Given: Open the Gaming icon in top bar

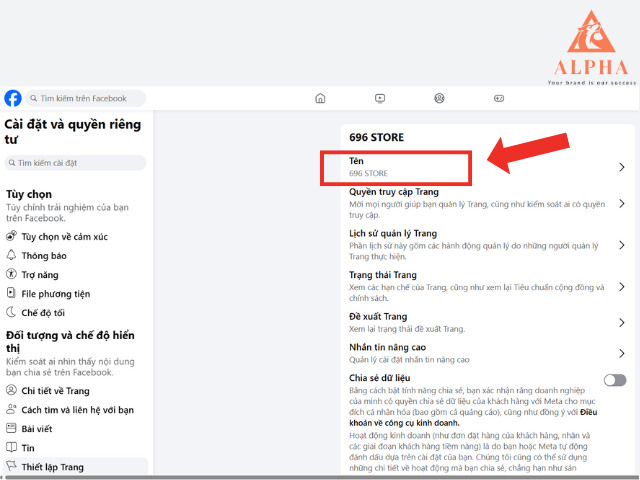Looking at the screenshot, I should (499, 98).
